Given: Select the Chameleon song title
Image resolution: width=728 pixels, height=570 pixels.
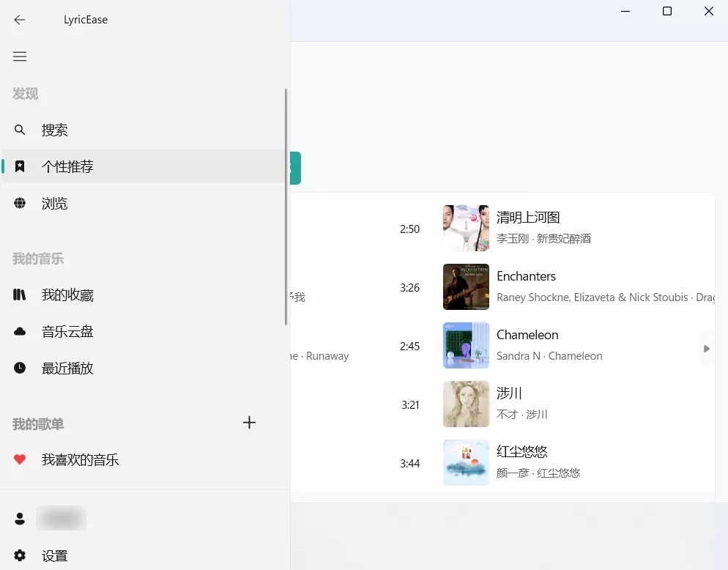Looking at the screenshot, I should (527, 335).
